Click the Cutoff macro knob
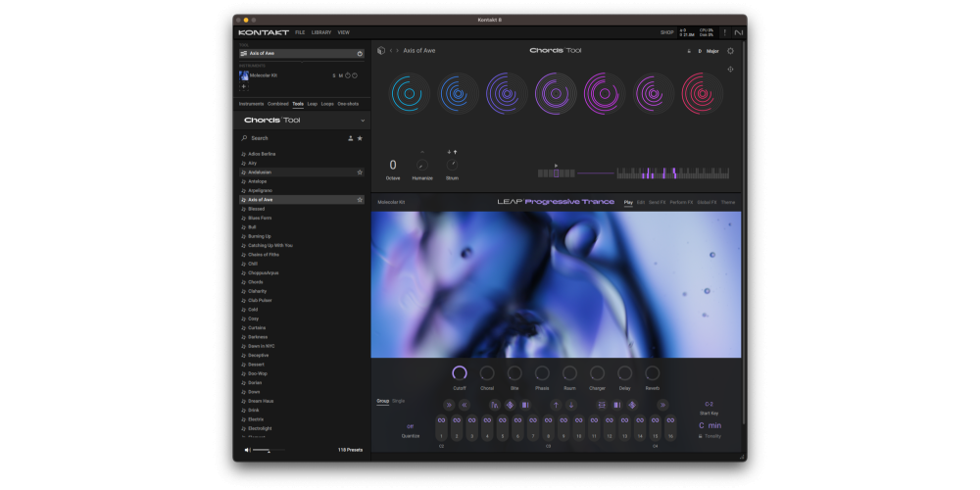The image size is (980, 490). click(460, 373)
